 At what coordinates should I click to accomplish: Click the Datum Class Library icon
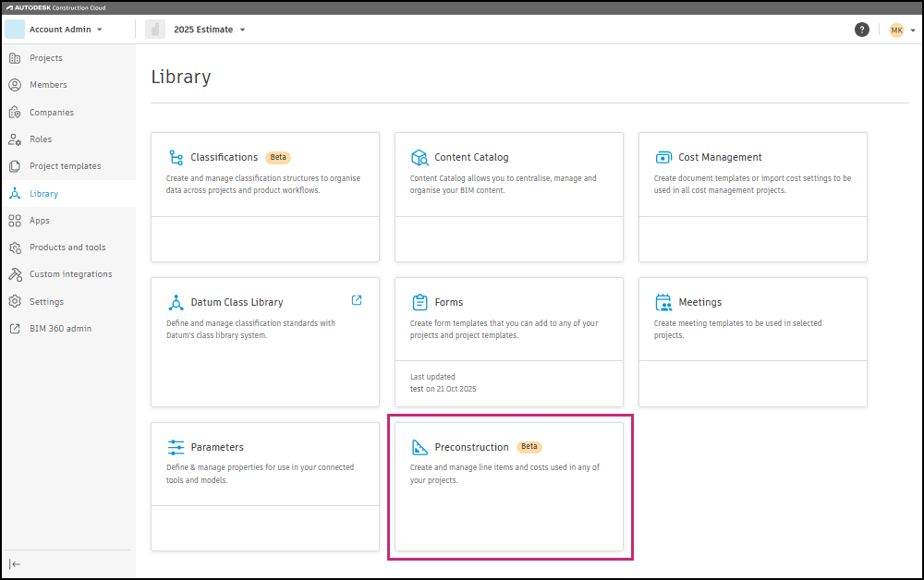pos(176,302)
